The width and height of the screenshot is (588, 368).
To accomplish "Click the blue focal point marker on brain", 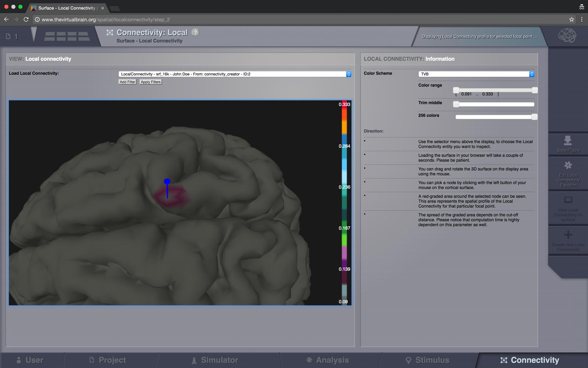I will tap(167, 181).
